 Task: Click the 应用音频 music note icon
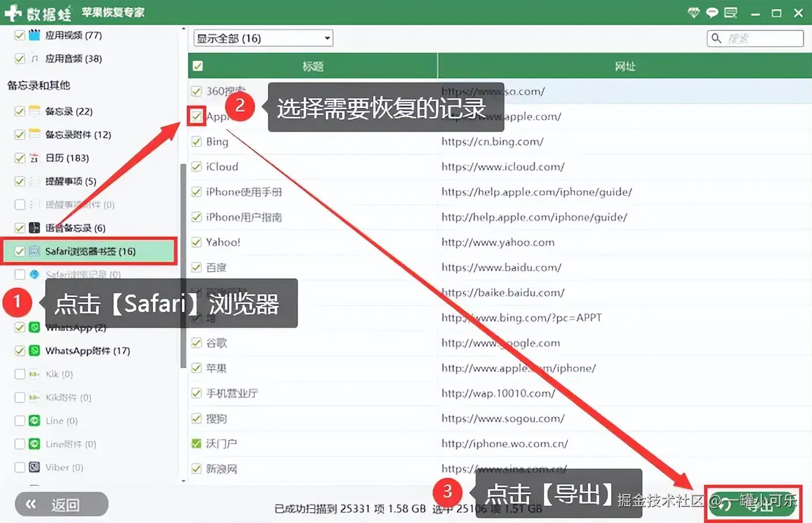click(34, 59)
